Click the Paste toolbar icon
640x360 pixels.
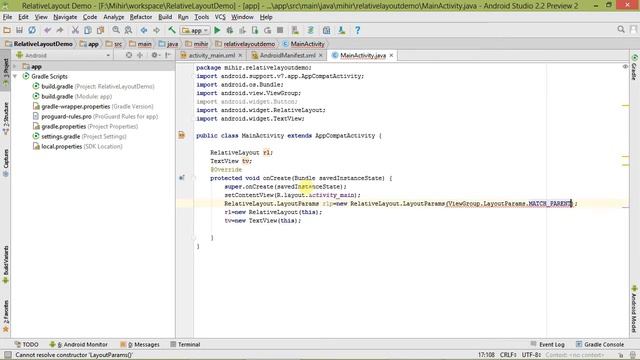tap(100, 30)
